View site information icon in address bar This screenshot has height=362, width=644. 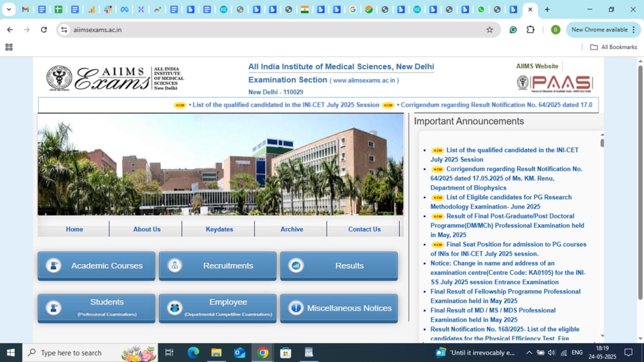point(64,29)
